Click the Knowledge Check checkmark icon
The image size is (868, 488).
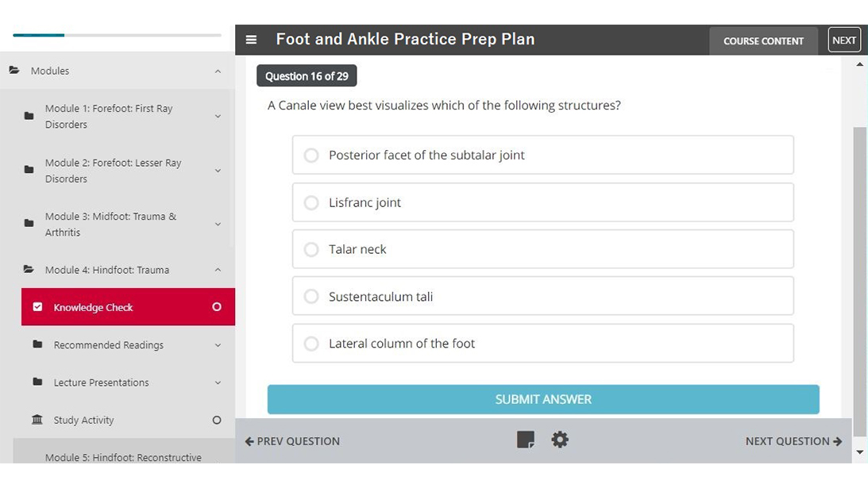pyautogui.click(x=37, y=307)
